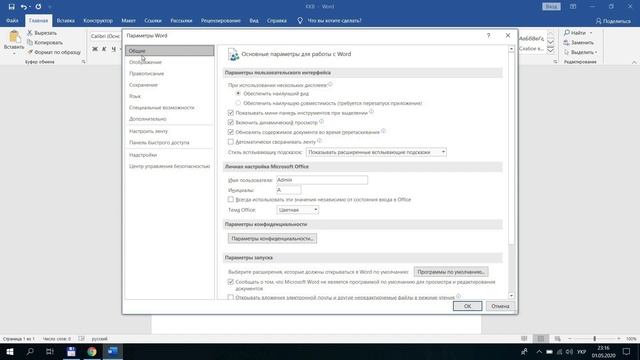Viewport: 640px width, 360px height.
Task: Open the clipboard group dialog launcher
Action: coord(84,62)
